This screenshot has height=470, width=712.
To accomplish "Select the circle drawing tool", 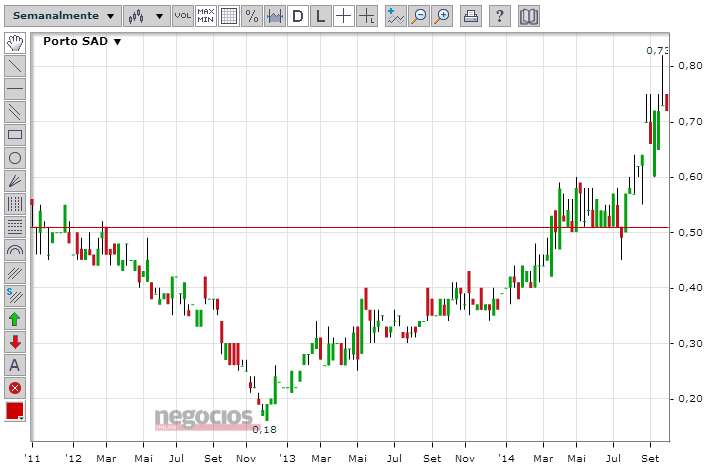I will [15, 158].
